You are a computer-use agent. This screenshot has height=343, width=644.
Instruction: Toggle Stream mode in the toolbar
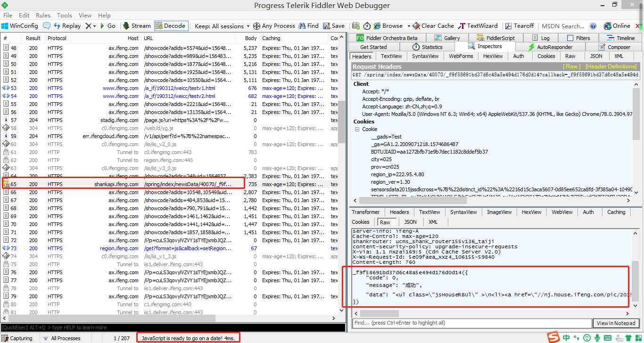point(137,26)
